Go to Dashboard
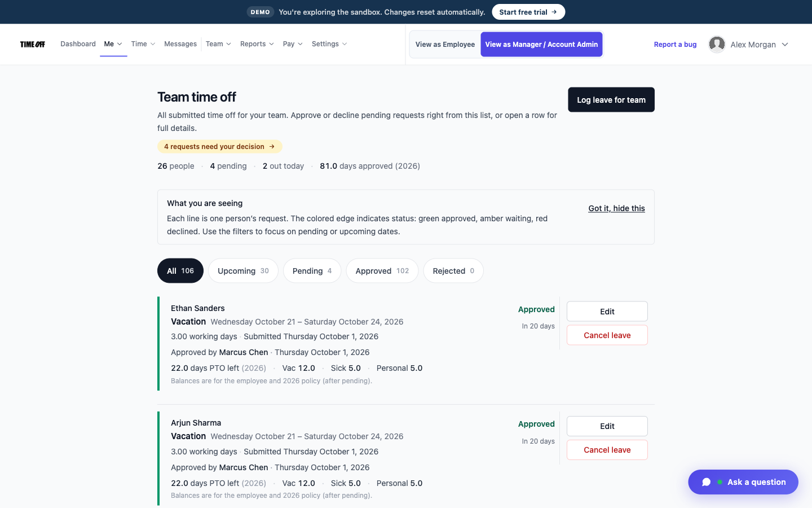This screenshot has height=508, width=812. coord(78,44)
